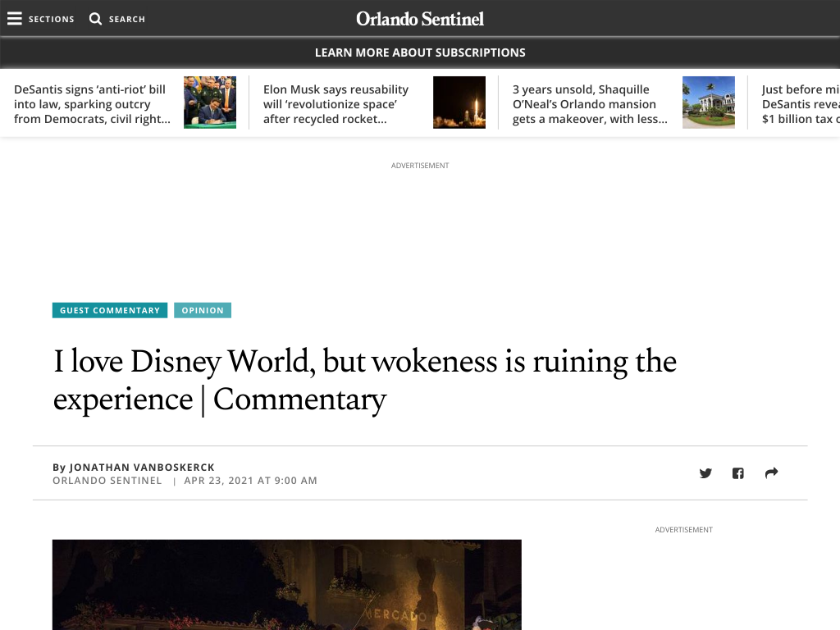This screenshot has width=840, height=630.
Task: Share article on Twitter
Action: (705, 473)
